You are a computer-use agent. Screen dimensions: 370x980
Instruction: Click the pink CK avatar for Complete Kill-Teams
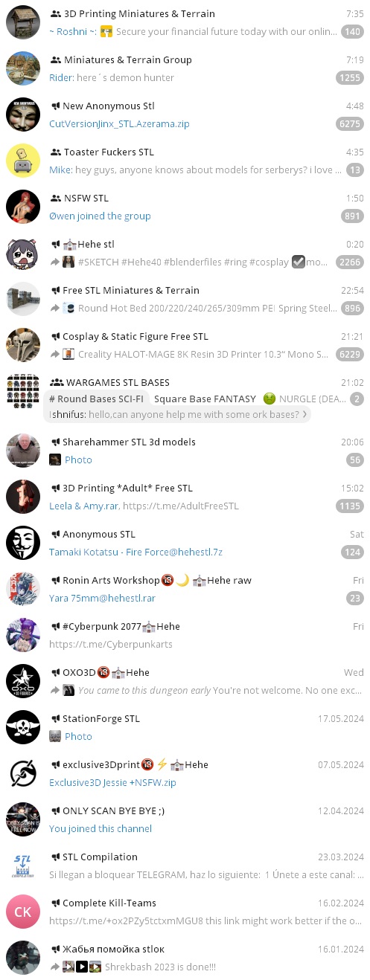point(23,912)
